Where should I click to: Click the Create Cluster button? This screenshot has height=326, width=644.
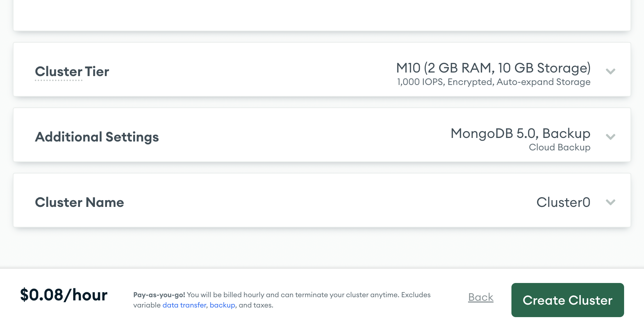567,300
